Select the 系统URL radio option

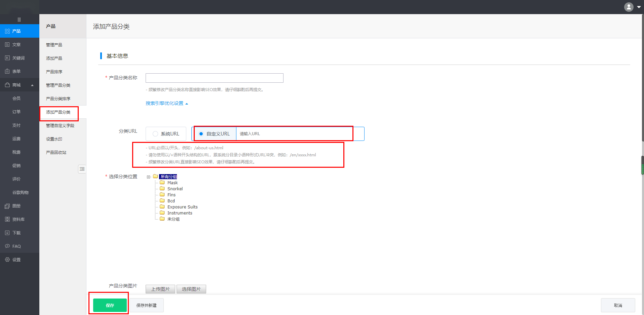pyautogui.click(x=155, y=134)
